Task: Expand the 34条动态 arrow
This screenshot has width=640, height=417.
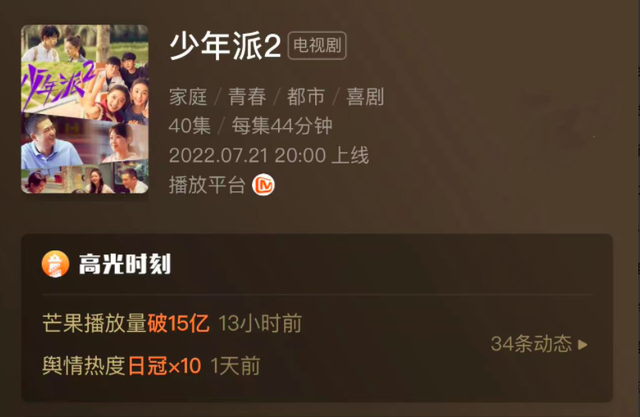Action: pos(583,345)
